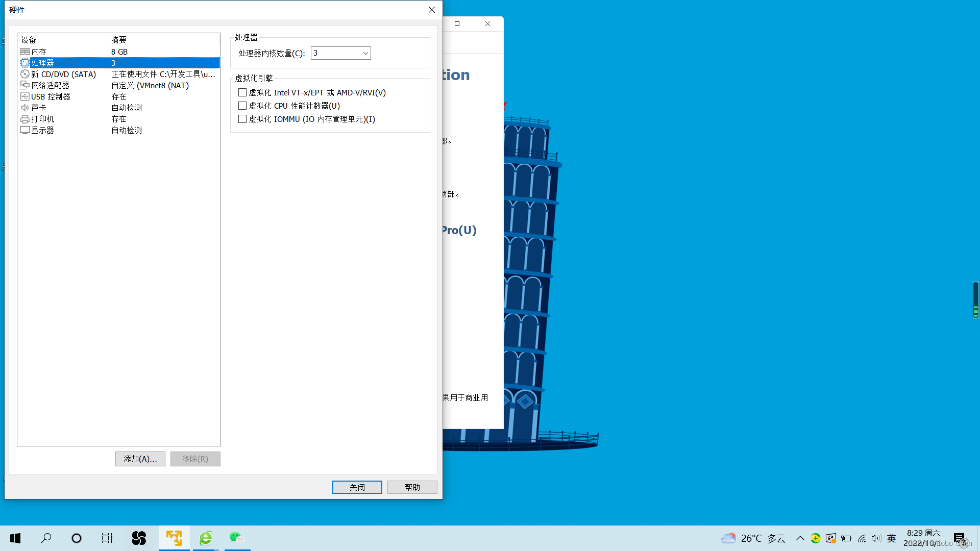Toggle virtualize CPU performance counters checkbox

click(x=242, y=106)
